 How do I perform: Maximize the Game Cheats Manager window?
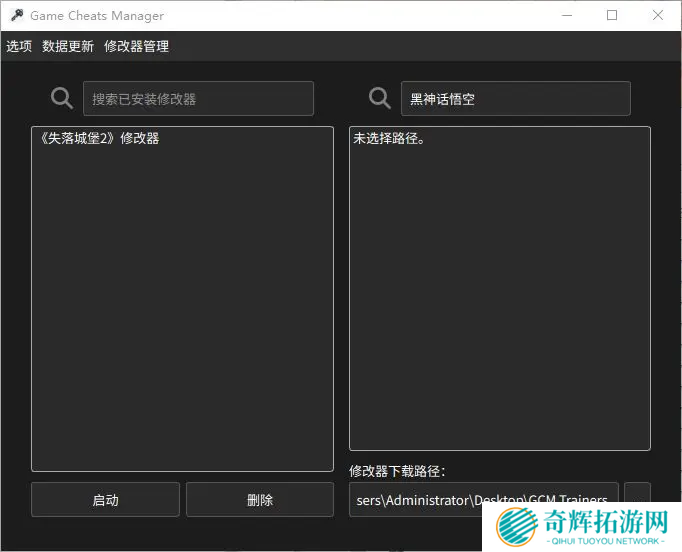click(x=612, y=16)
